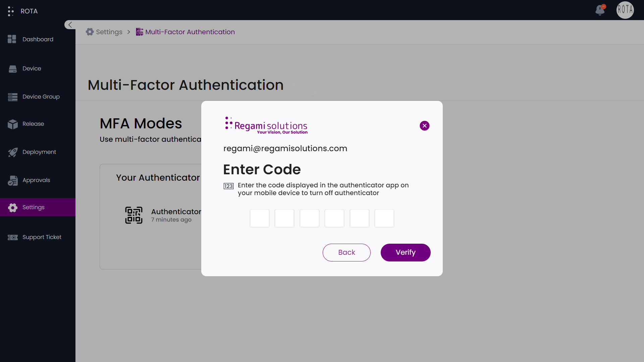Select the last code digit box
The image size is (644, 362).
[x=384, y=218]
